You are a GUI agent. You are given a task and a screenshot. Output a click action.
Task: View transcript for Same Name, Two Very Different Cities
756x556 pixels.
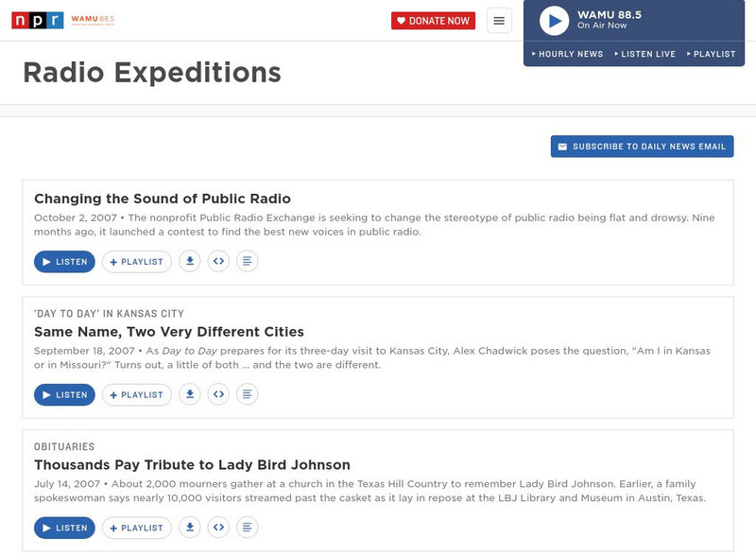pyautogui.click(x=247, y=394)
